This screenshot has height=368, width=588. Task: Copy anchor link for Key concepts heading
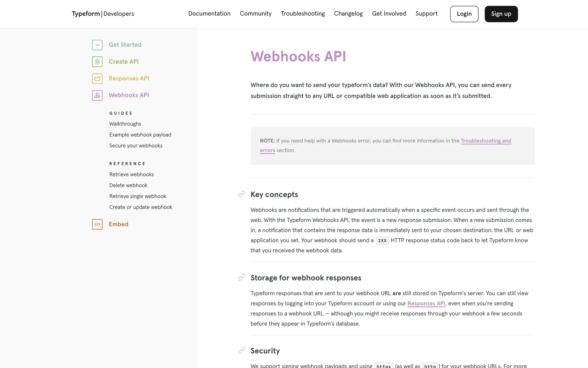pyautogui.click(x=242, y=194)
